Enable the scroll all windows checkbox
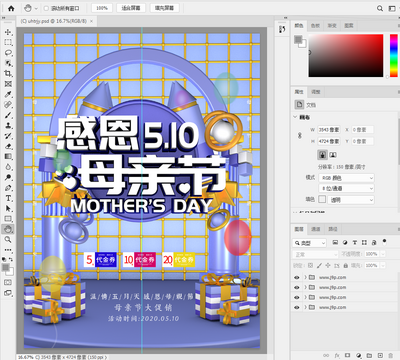 tap(47, 8)
